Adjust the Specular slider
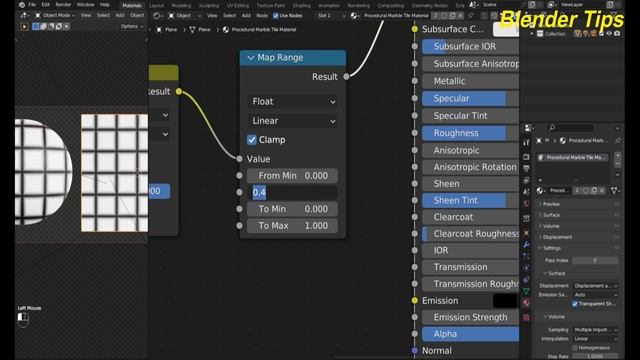Viewport: 640px width, 360px height. point(470,98)
